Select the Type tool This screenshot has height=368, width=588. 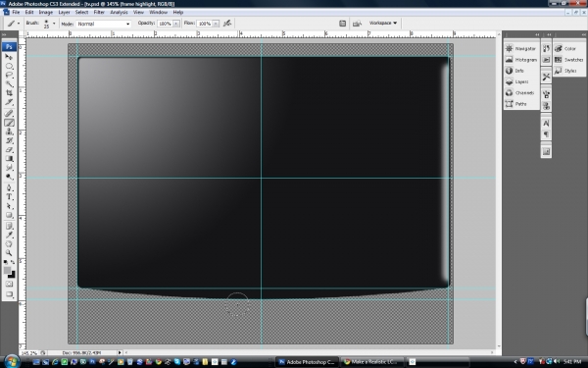[9, 197]
